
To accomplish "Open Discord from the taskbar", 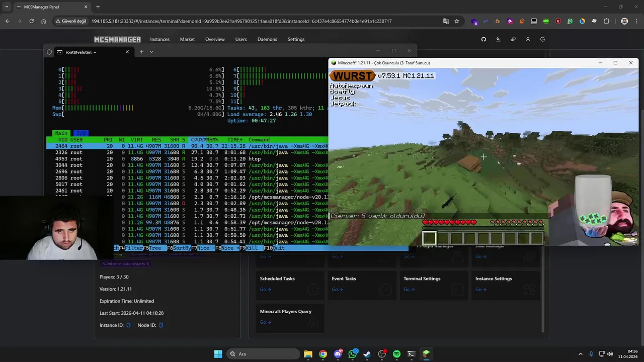I will coord(338,354).
